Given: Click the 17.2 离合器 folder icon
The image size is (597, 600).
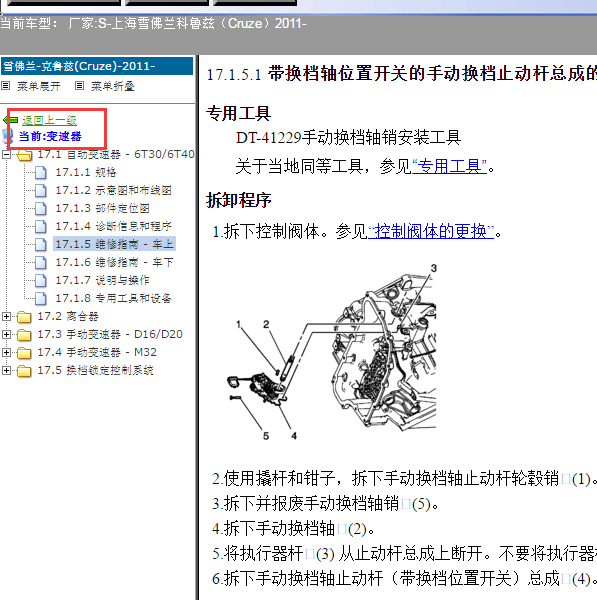Looking at the screenshot, I should point(24,317).
